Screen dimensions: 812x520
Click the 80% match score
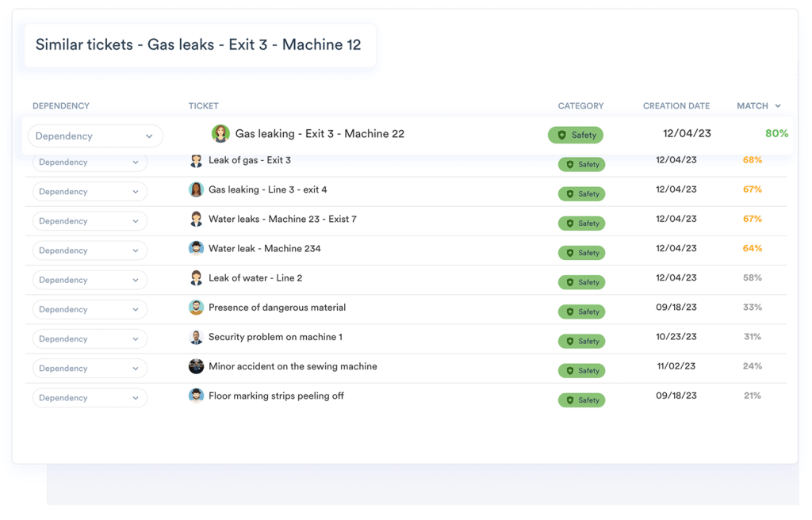[x=776, y=134]
